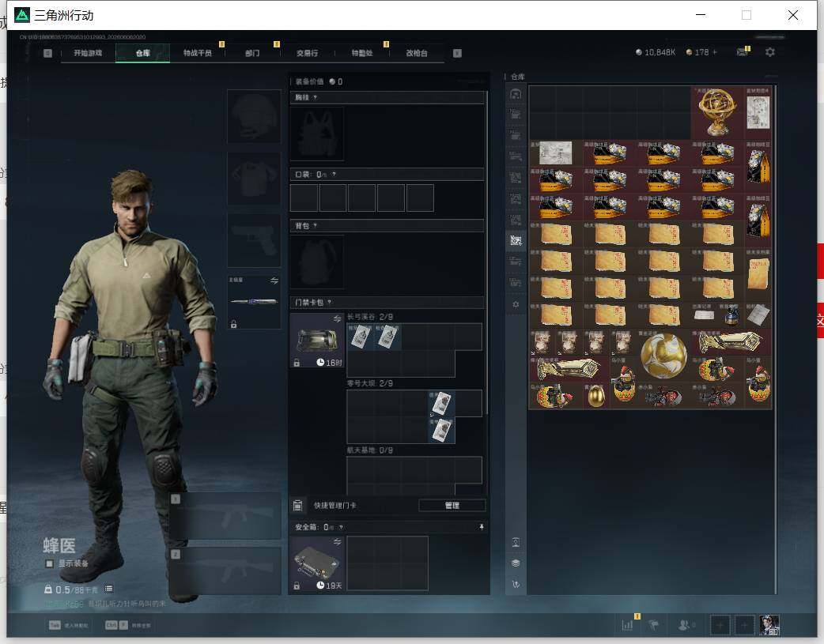Click the bottommost warehouse sidebar tool icon
824x644 pixels.
516,584
